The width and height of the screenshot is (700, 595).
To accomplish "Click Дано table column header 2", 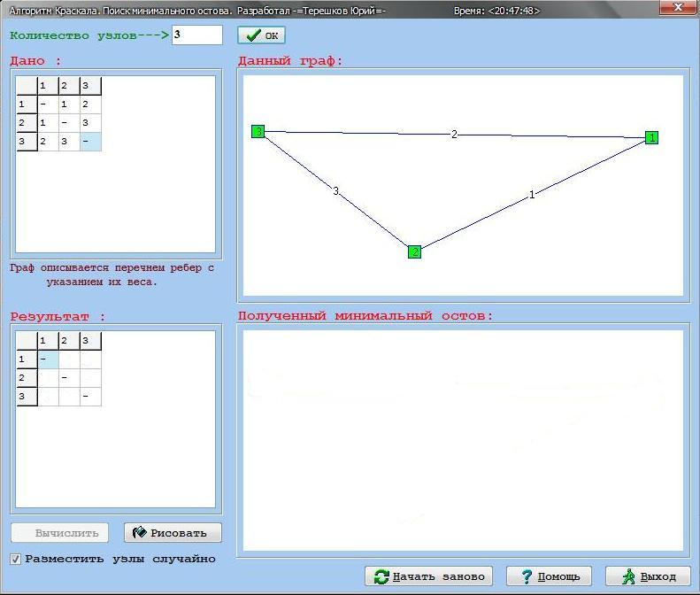I will (69, 86).
